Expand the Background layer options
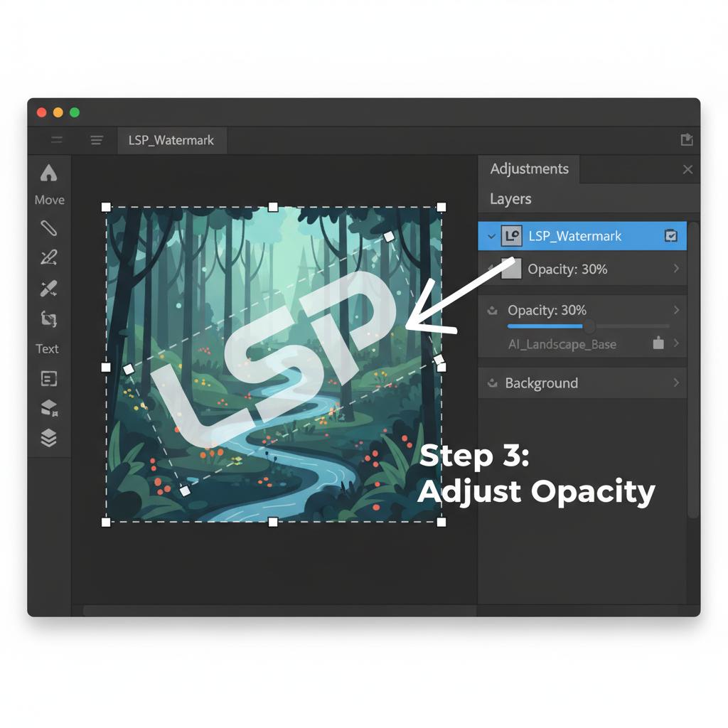728x728 pixels. tap(677, 382)
